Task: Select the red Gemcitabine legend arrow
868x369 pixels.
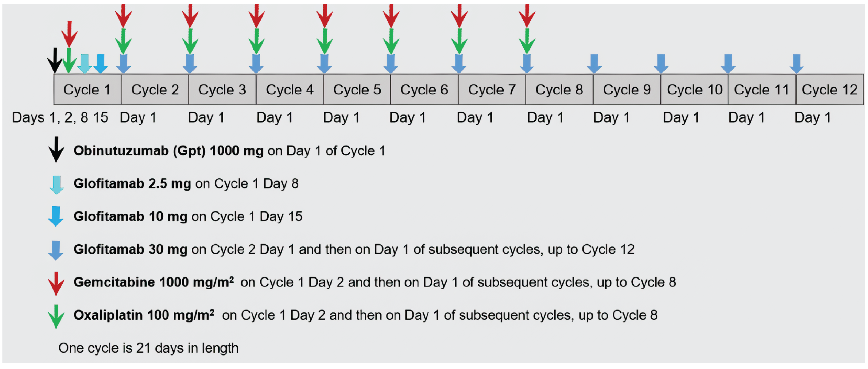Action: (56, 283)
